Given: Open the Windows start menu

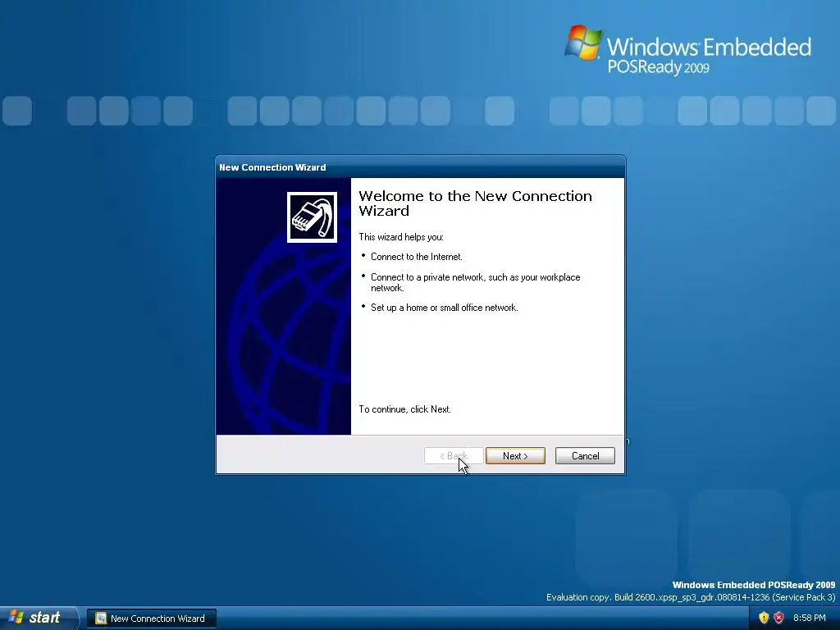Looking at the screenshot, I should pyautogui.click(x=38, y=618).
